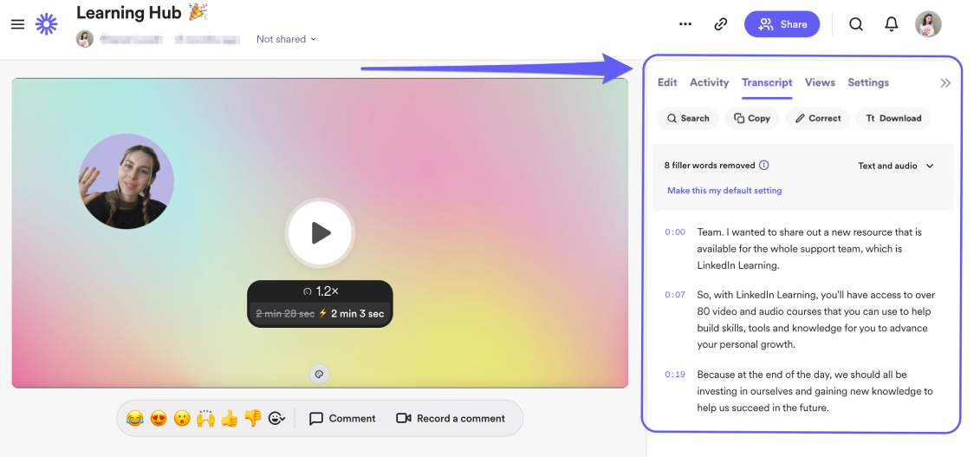The width and height of the screenshot is (980, 457).
Task: Copy the video link with chain icon
Action: coord(721,24)
